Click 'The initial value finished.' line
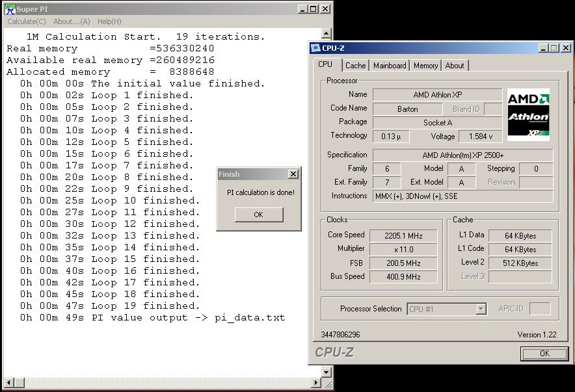This screenshot has height=392, width=575. [142, 83]
